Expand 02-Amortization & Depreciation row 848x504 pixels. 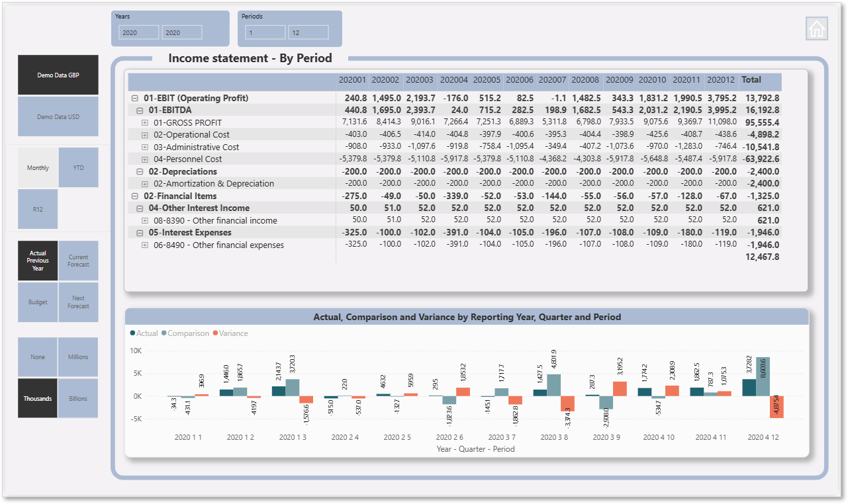tap(145, 183)
